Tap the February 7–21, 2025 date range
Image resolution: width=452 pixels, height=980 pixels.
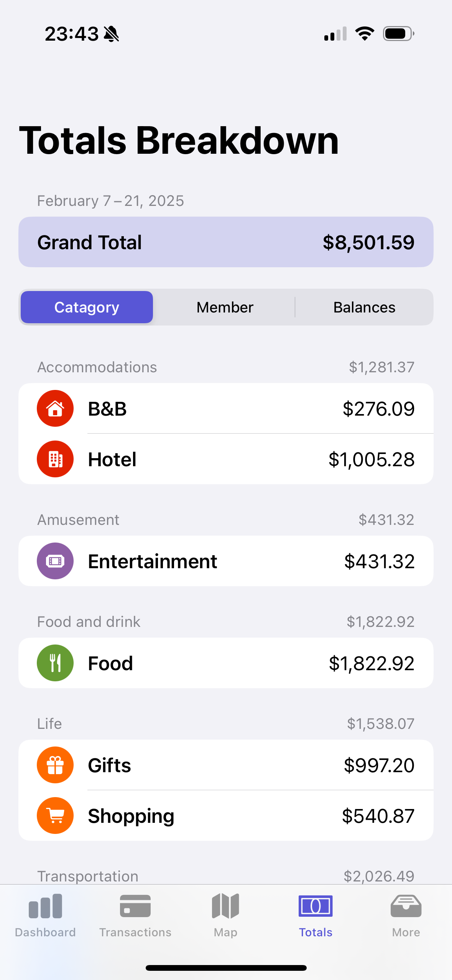(110, 201)
